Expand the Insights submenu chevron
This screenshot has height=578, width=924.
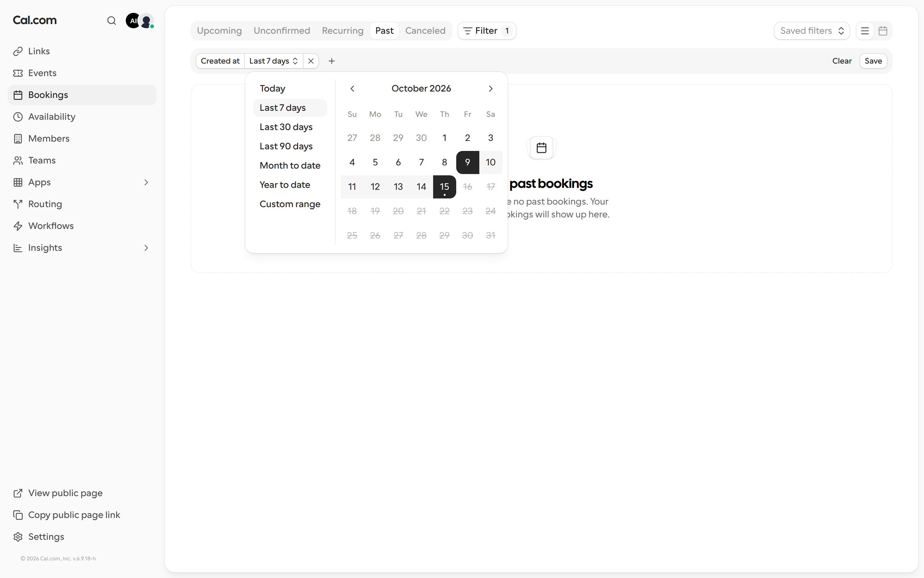point(146,248)
